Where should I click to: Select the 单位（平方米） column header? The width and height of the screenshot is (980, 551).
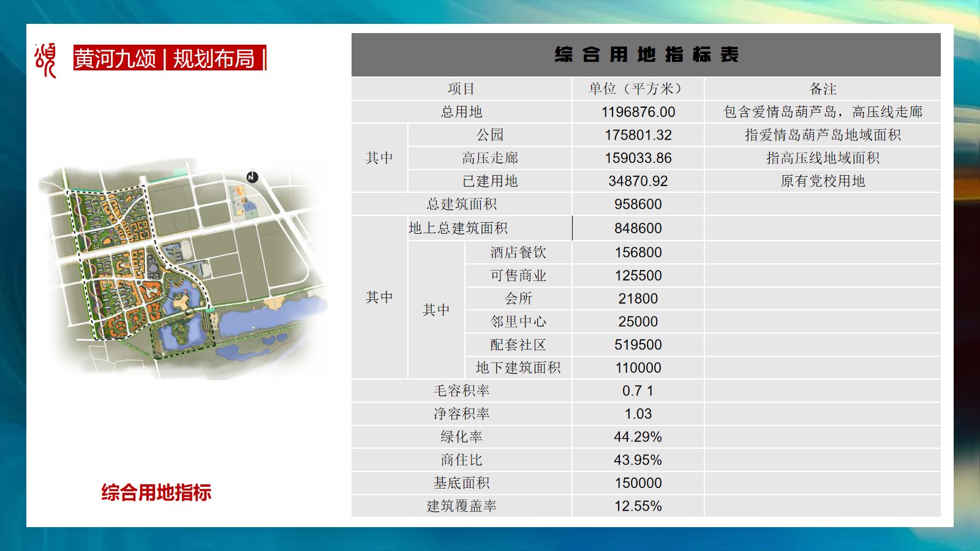tap(638, 89)
